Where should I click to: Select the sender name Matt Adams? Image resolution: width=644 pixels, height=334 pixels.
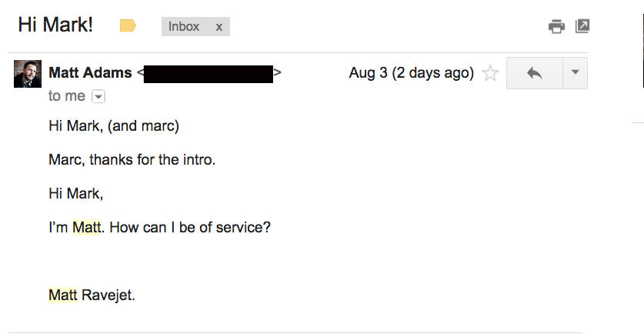tap(90, 72)
